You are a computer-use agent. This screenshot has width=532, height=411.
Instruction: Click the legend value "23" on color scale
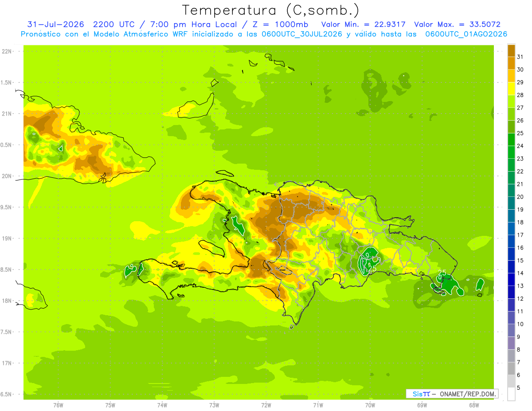(x=520, y=159)
